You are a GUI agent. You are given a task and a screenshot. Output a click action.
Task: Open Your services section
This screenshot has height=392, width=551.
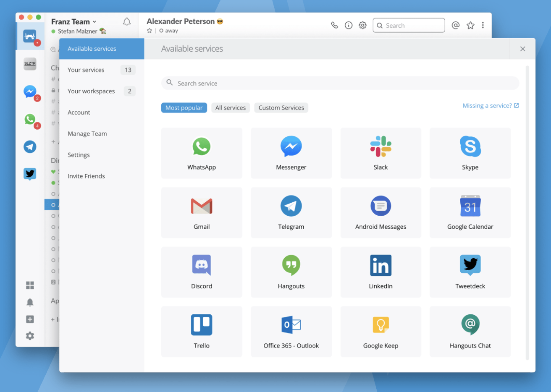(102, 70)
